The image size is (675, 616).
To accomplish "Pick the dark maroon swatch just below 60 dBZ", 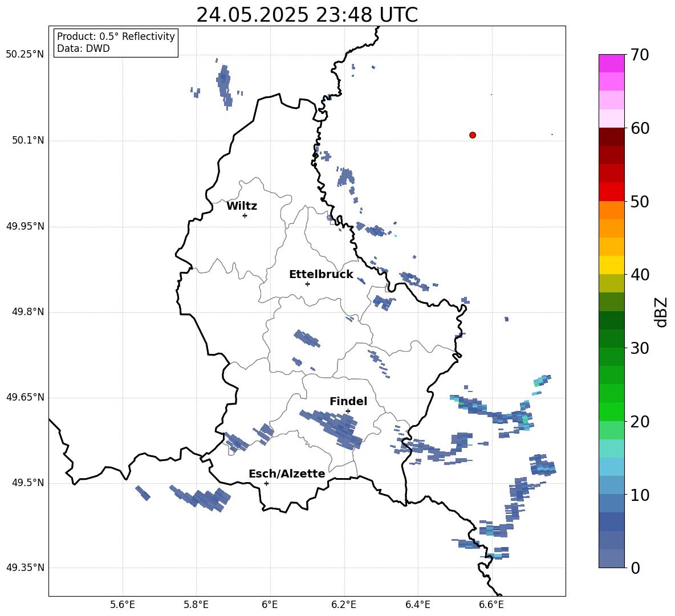I will point(611,137).
